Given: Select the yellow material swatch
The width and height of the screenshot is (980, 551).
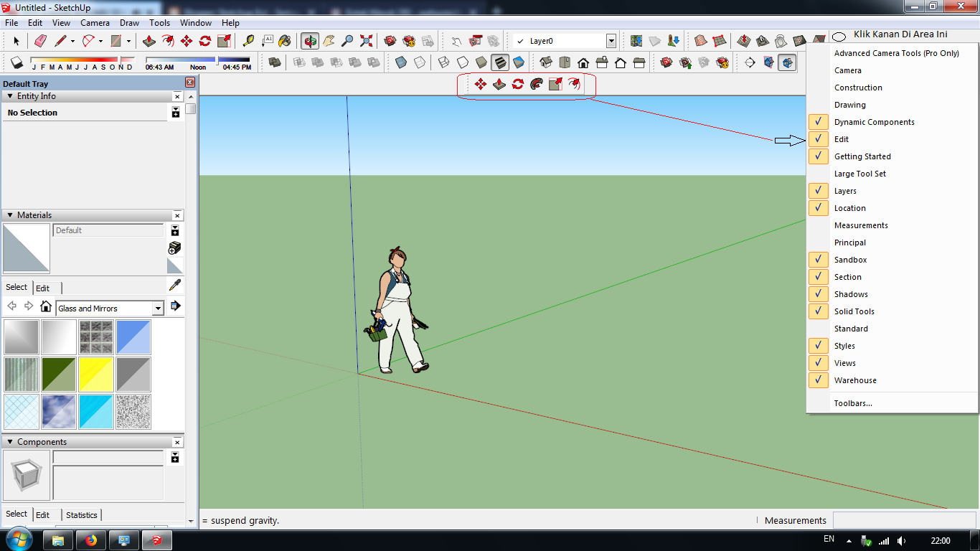Looking at the screenshot, I should point(96,374).
